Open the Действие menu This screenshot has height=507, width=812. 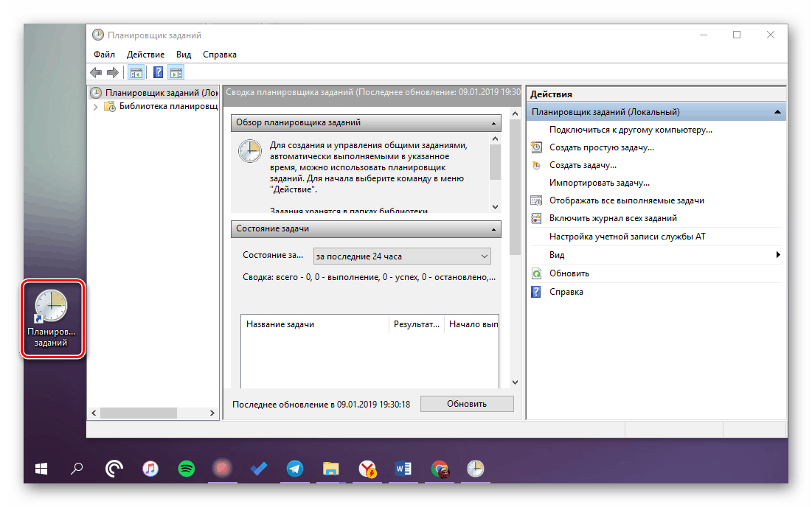click(x=145, y=55)
